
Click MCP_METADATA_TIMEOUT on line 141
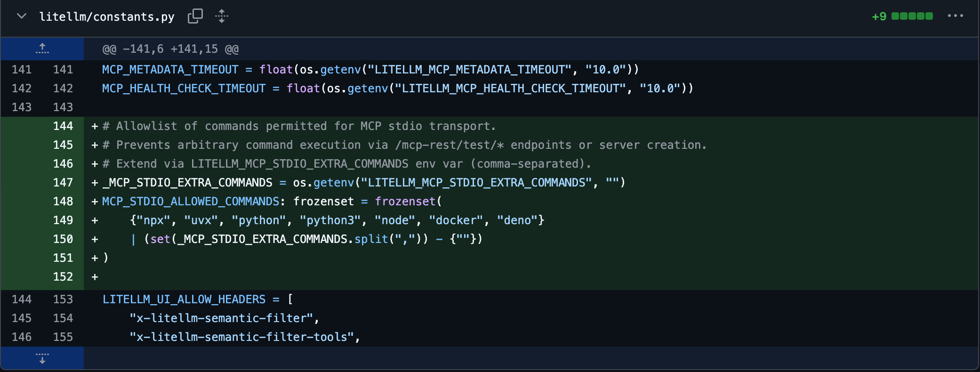[x=170, y=70]
